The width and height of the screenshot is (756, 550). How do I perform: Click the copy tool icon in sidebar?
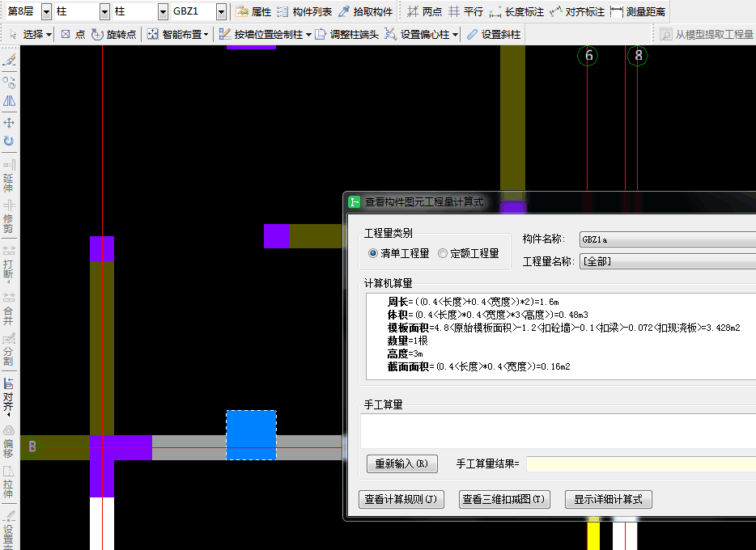(9, 82)
